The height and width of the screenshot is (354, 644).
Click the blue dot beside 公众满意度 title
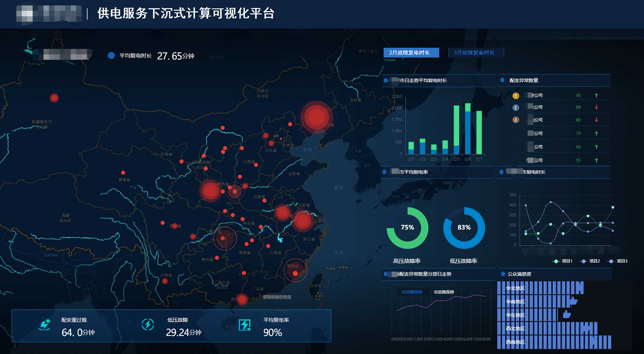(502, 274)
